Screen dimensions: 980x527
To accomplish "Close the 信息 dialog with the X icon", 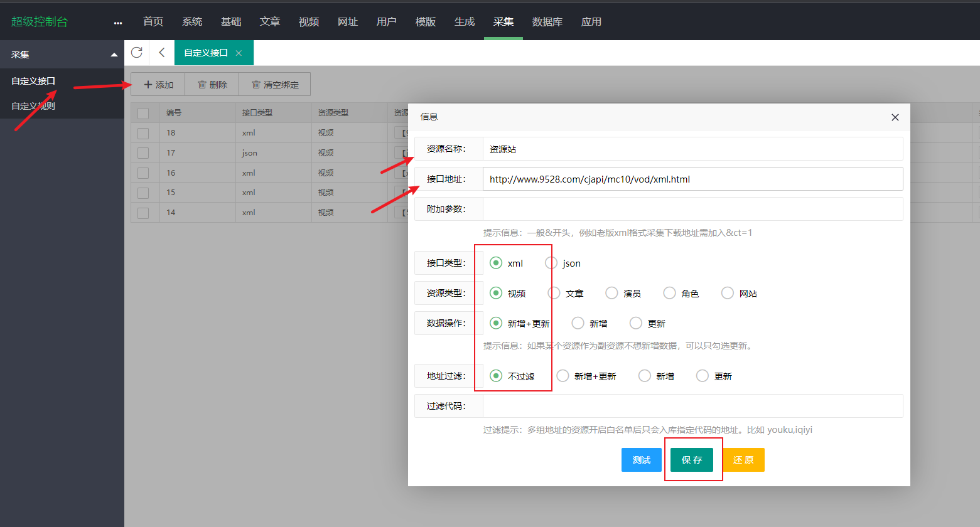I will coord(895,117).
